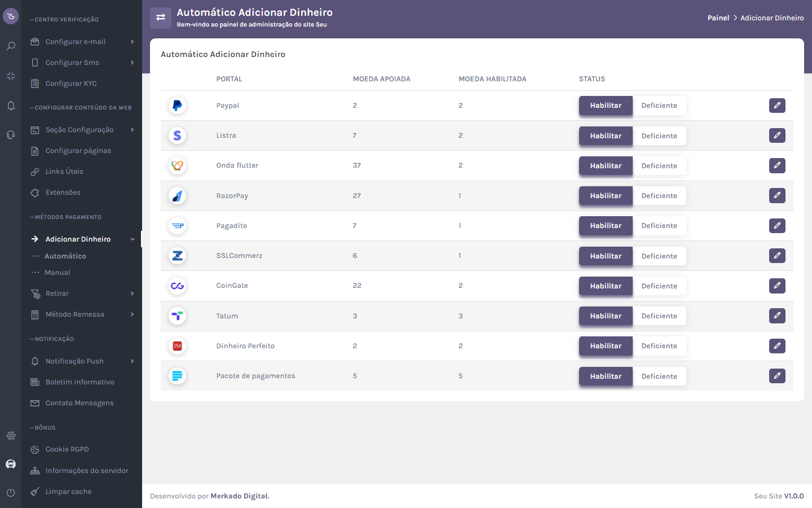
Task: Click the power icon at bottom left
Action: coord(11,492)
